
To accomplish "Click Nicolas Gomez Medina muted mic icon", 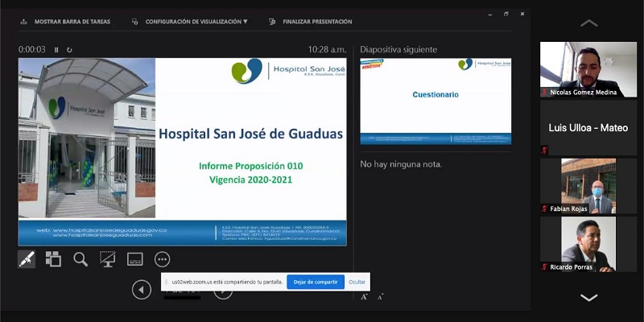I will (545, 93).
